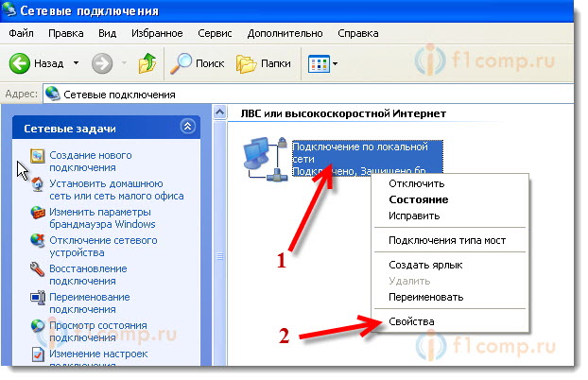Choose 'Свойства' in the context menu
This screenshot has height=380, width=588.
(x=411, y=322)
